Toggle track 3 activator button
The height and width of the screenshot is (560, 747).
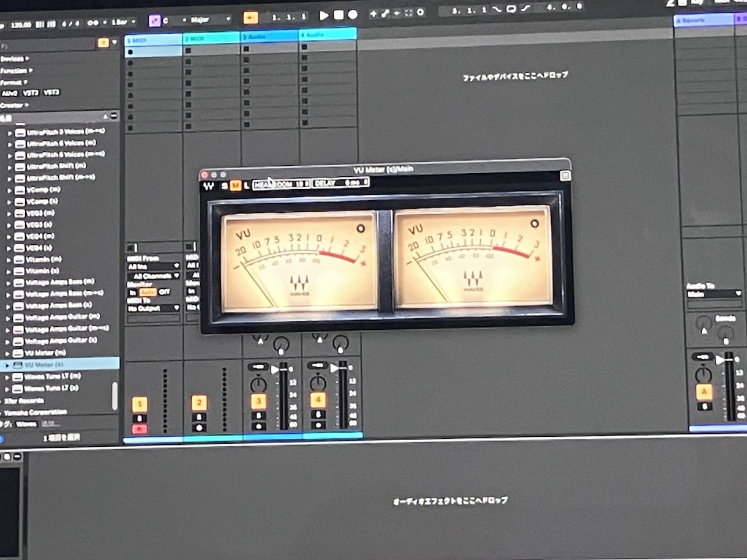(258, 401)
